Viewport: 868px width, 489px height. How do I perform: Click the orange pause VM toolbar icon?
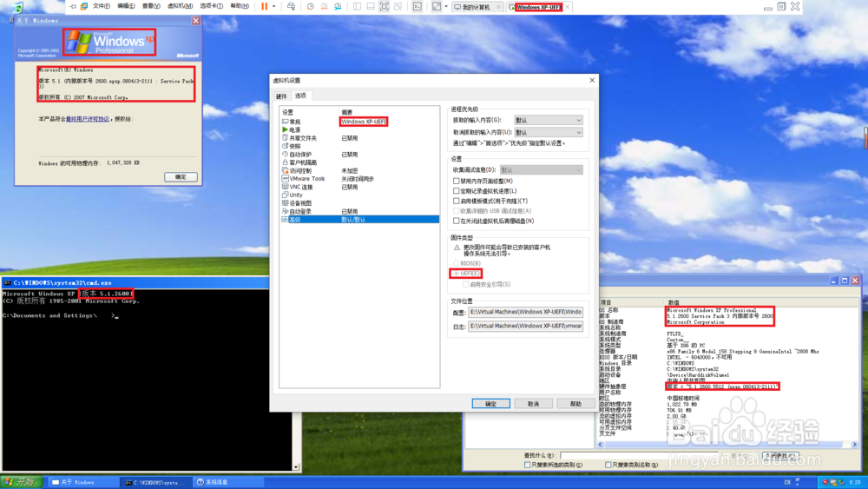coord(264,7)
